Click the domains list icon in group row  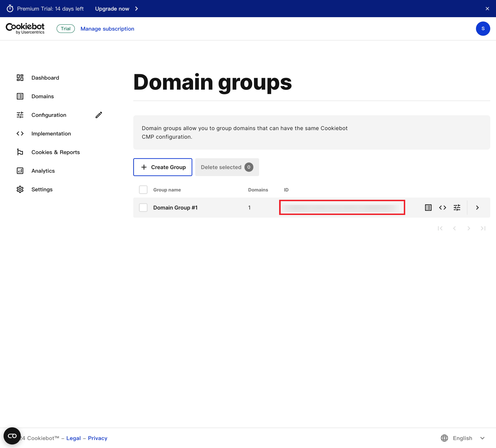[428, 207]
